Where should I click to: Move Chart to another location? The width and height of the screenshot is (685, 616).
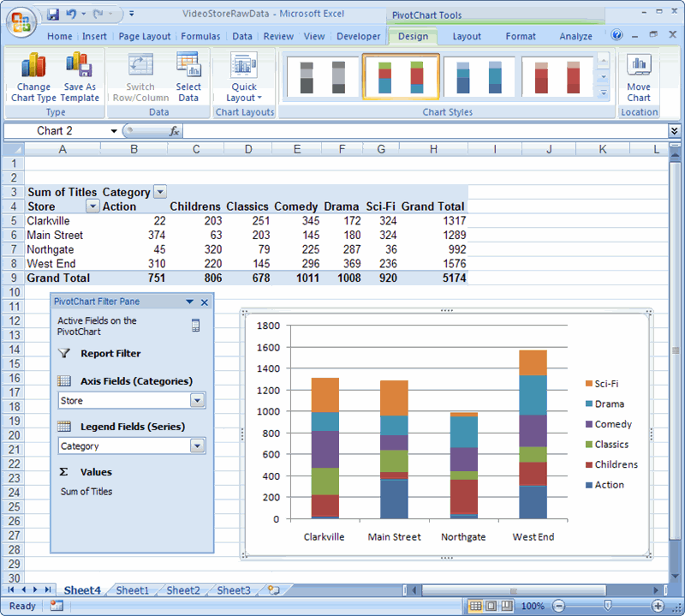click(x=639, y=77)
